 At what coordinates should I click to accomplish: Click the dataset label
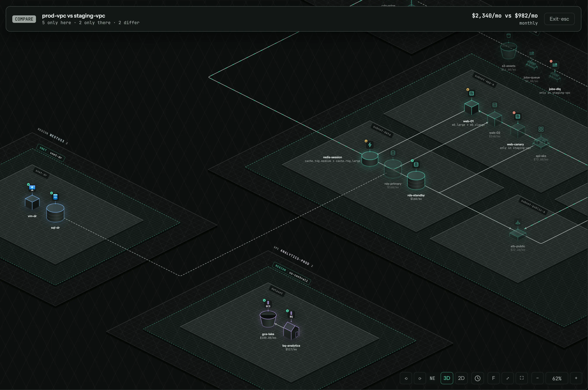[277, 291]
